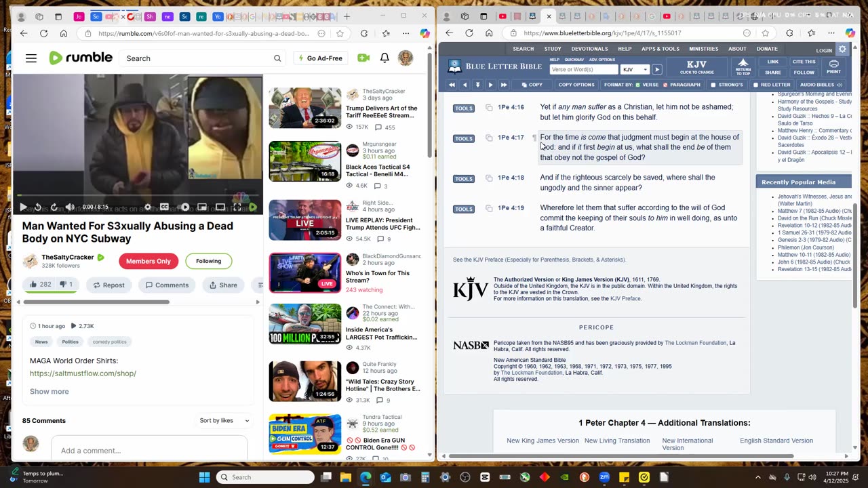This screenshot has width=868, height=488.
Task: Skip forward in the Rumble video
Action: click(x=54, y=207)
